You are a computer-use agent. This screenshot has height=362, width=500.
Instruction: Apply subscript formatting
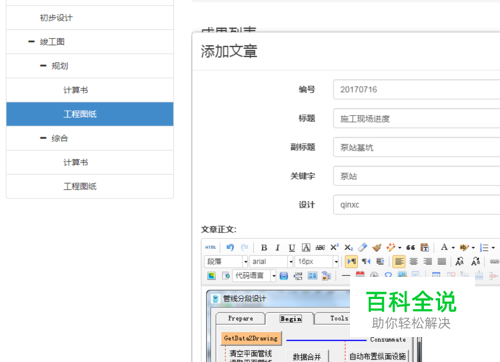point(348,248)
